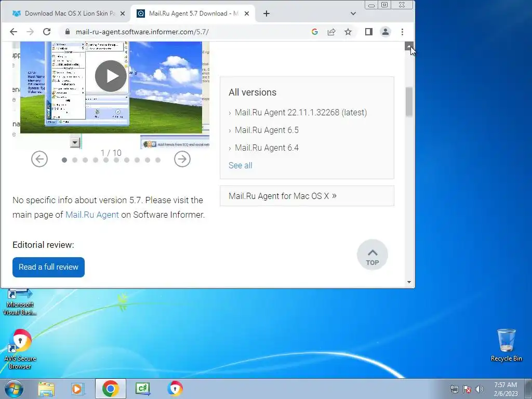This screenshot has width=532, height=399.
Task: Select the second carousel dot
Action: click(x=75, y=160)
